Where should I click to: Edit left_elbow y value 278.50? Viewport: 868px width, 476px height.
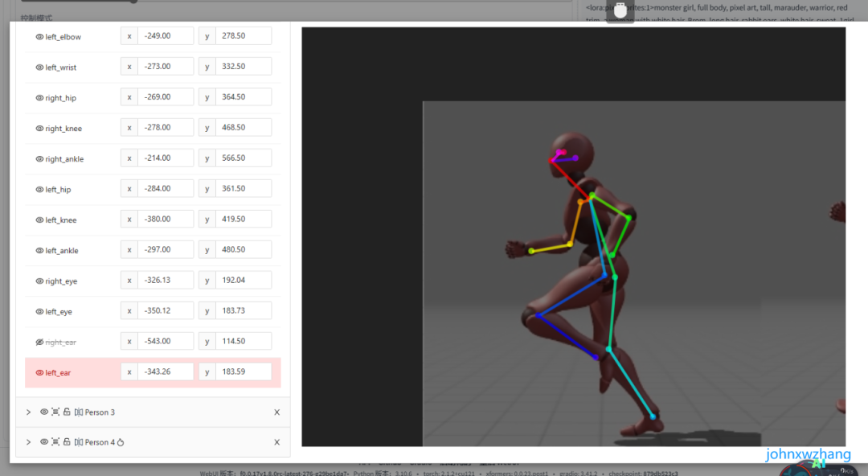(x=243, y=35)
